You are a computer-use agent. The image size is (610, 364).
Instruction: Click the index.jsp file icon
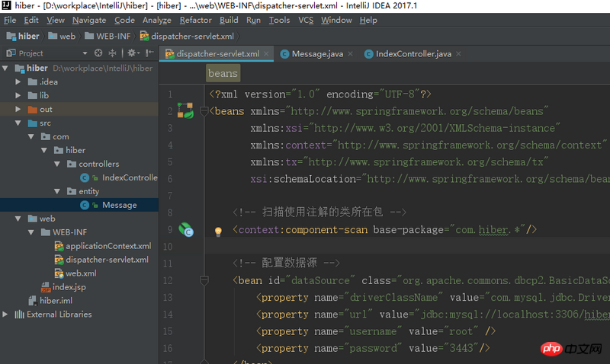pos(46,287)
